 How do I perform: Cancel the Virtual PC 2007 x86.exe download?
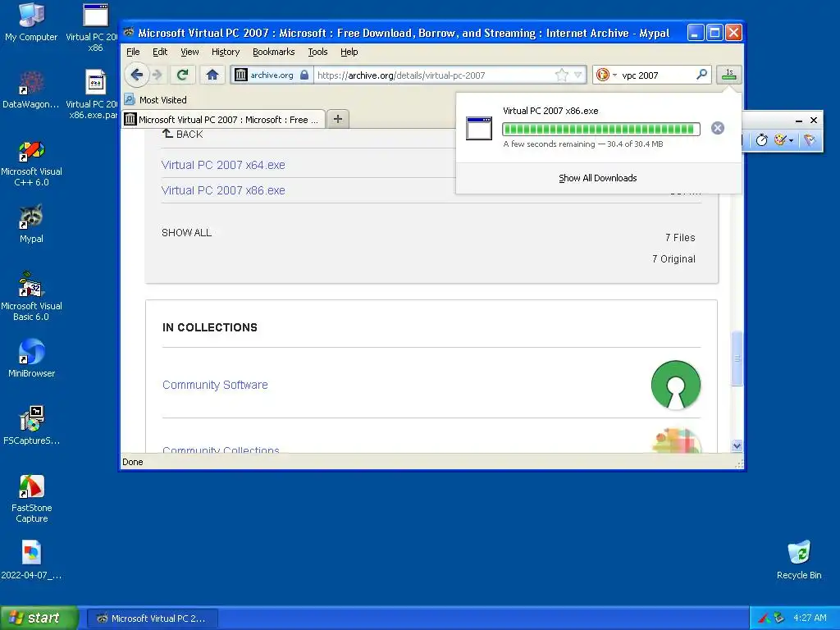(717, 128)
